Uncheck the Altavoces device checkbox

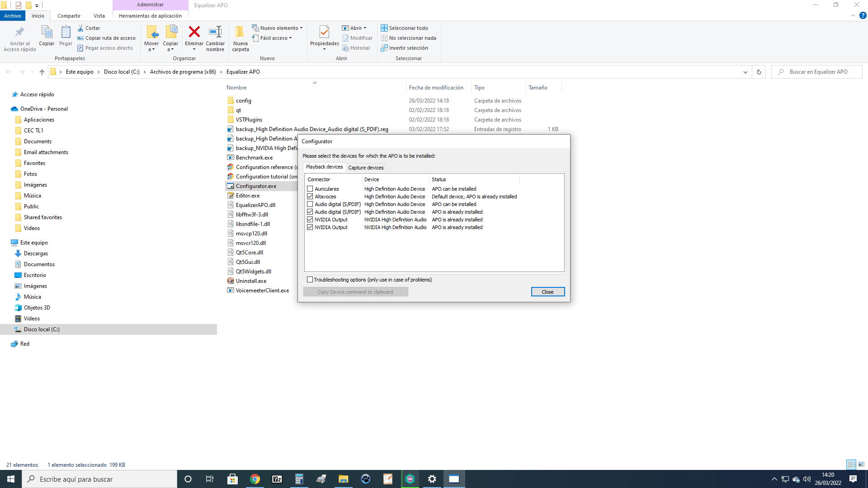(x=310, y=197)
